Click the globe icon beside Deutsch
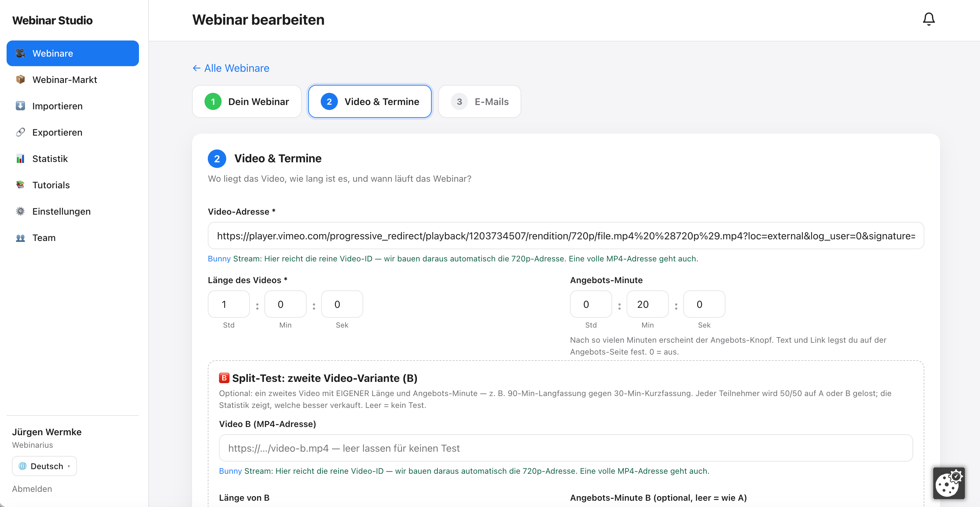This screenshot has height=507, width=980. [x=23, y=466]
